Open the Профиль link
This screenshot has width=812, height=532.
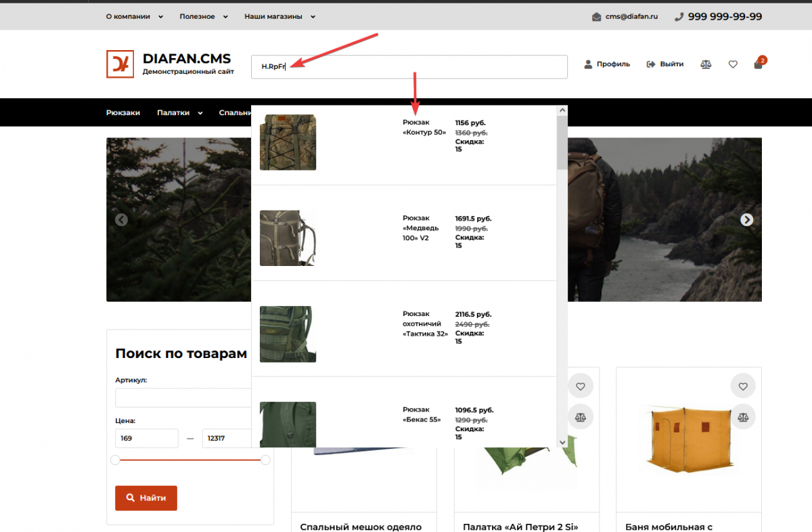click(607, 64)
